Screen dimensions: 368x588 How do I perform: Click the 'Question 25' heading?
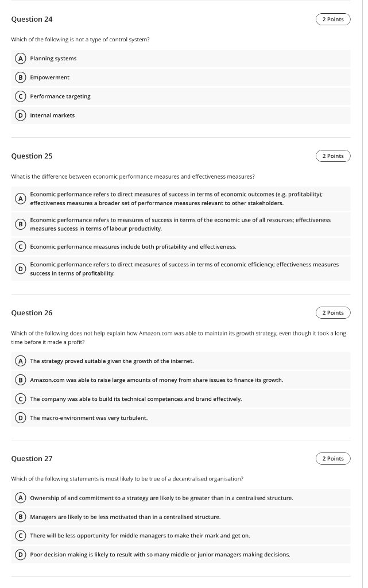pyautogui.click(x=32, y=156)
